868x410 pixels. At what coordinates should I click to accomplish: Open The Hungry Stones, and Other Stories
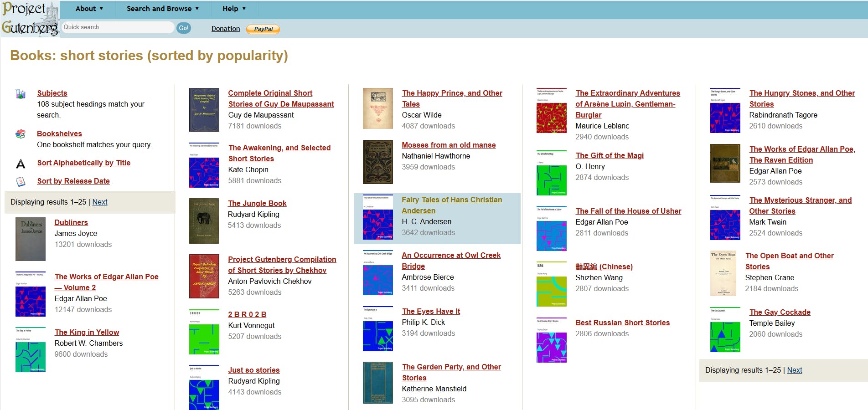pos(802,98)
